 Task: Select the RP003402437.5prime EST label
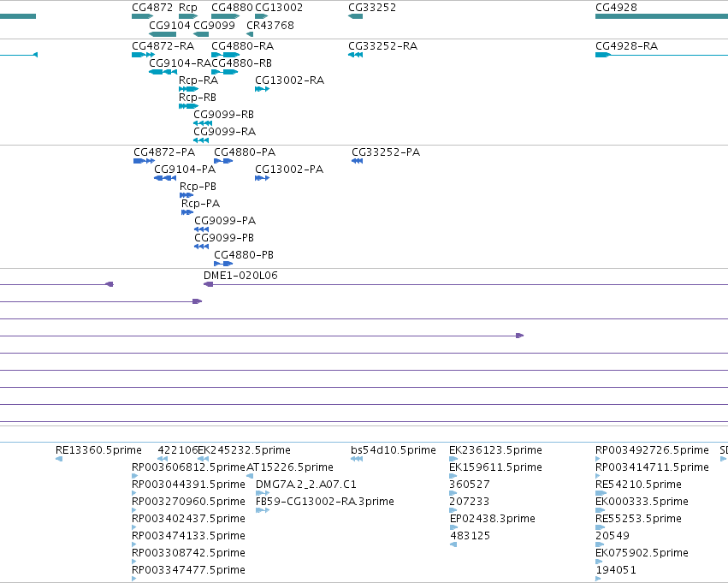coord(188,520)
